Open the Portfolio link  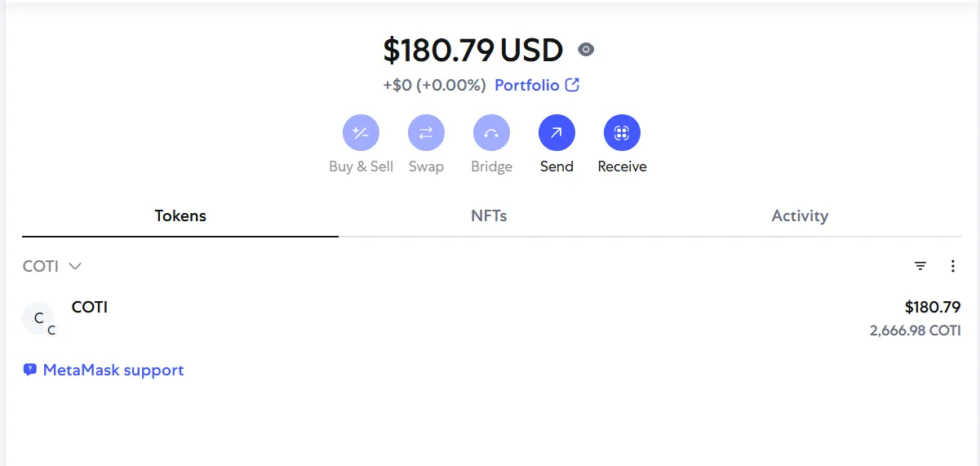(x=527, y=85)
